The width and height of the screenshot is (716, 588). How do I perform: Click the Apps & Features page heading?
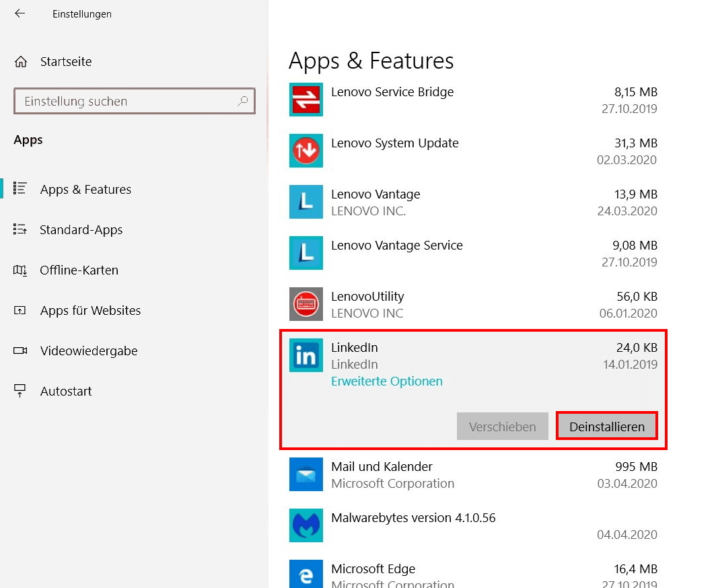coord(371,61)
